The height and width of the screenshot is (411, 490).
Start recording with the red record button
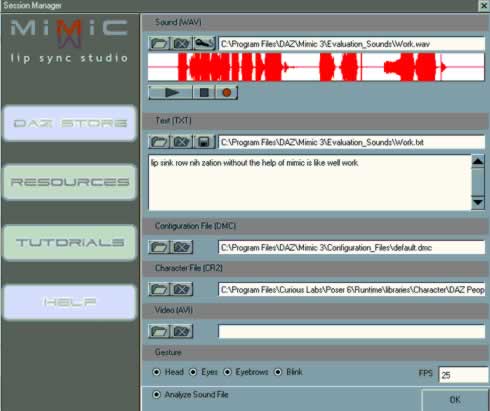point(227,92)
